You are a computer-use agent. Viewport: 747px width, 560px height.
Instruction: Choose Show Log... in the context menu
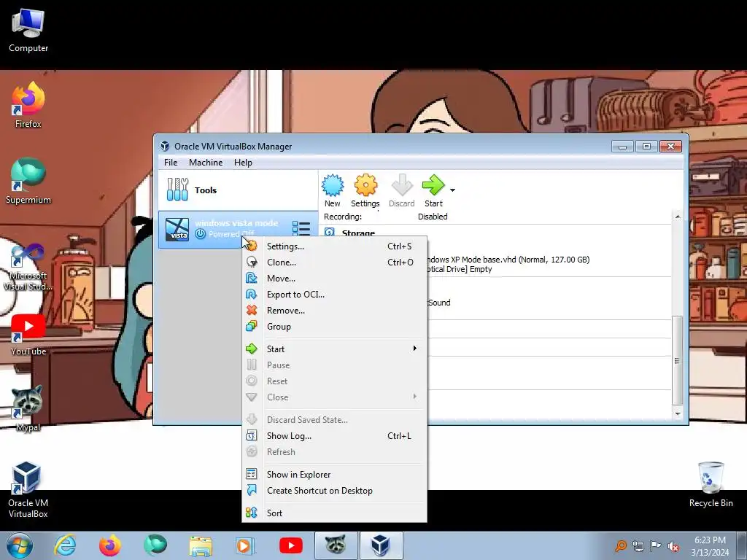(x=334, y=436)
